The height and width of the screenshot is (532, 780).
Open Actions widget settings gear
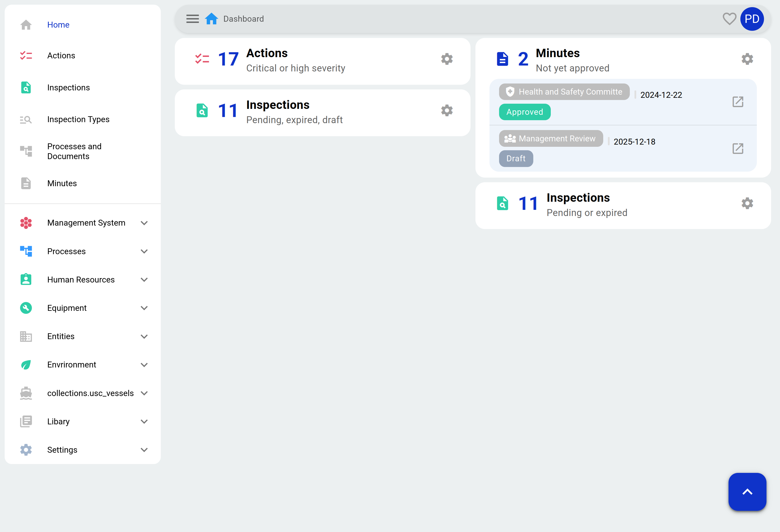(447, 59)
